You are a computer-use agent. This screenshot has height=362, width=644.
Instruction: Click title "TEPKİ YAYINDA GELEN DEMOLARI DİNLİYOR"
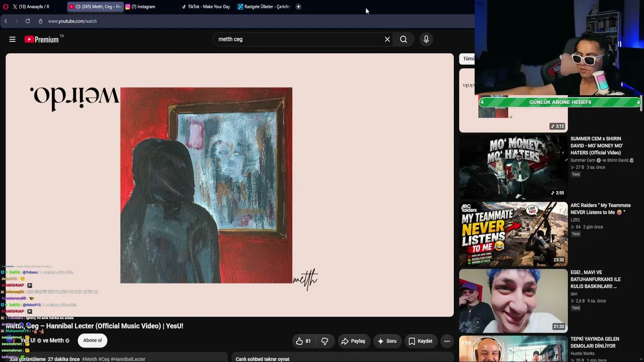(x=595, y=342)
